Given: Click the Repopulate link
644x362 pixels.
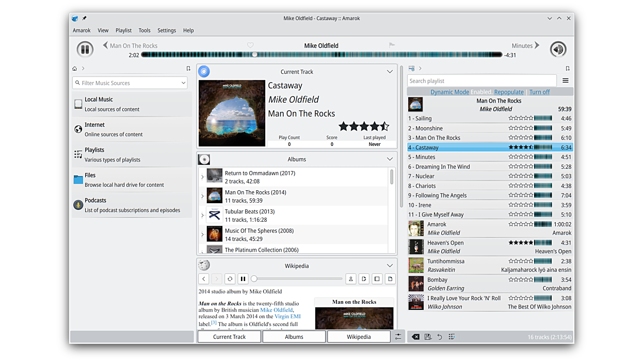Looking at the screenshot, I should (x=509, y=92).
